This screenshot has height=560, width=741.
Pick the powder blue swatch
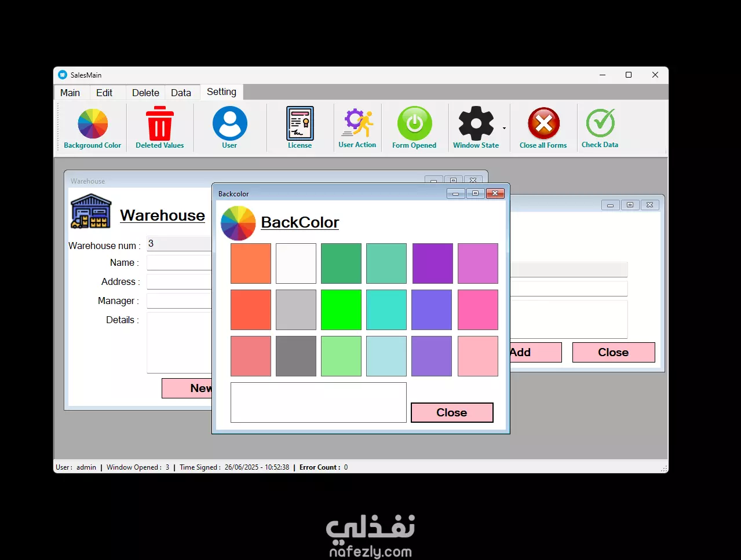386,356
